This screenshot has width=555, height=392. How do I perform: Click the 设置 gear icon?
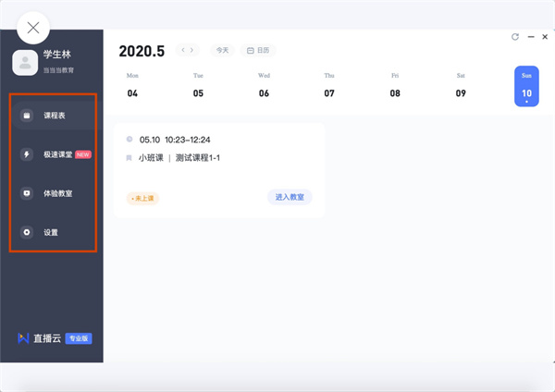pos(27,232)
